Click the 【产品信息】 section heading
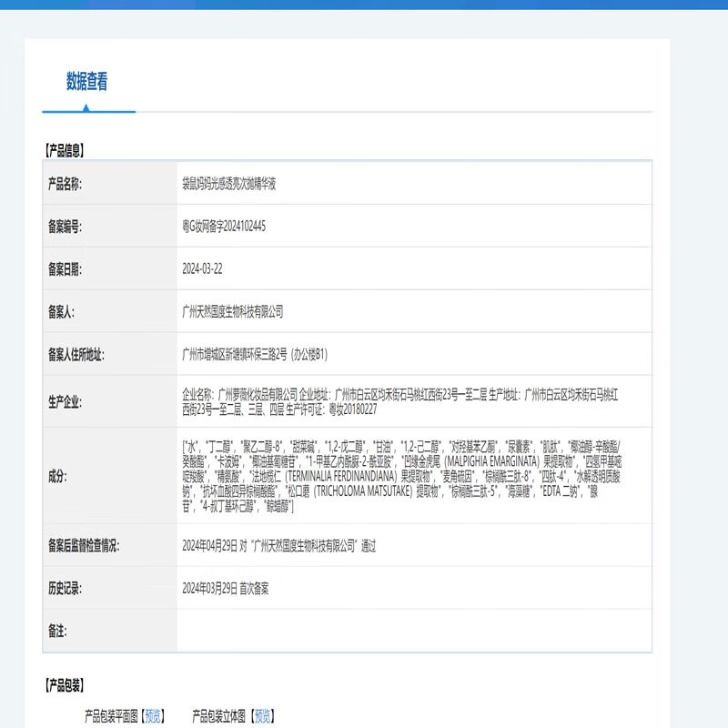Viewport: 728px width, 728px height. pos(64,150)
